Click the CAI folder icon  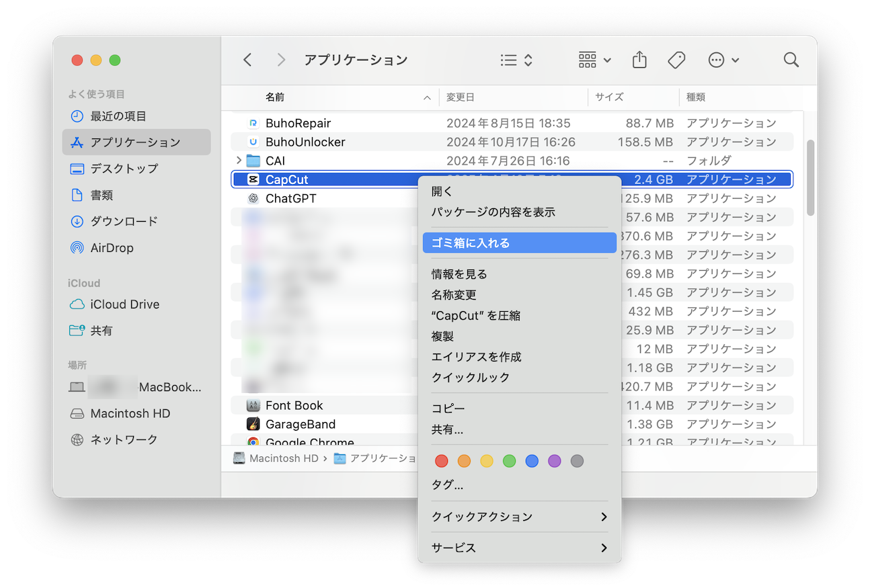pos(253,161)
